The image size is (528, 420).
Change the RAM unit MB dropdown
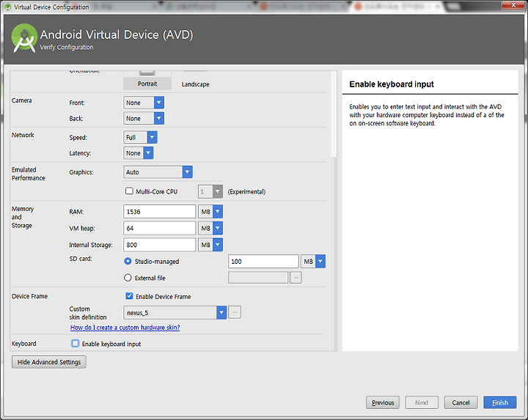click(x=210, y=212)
